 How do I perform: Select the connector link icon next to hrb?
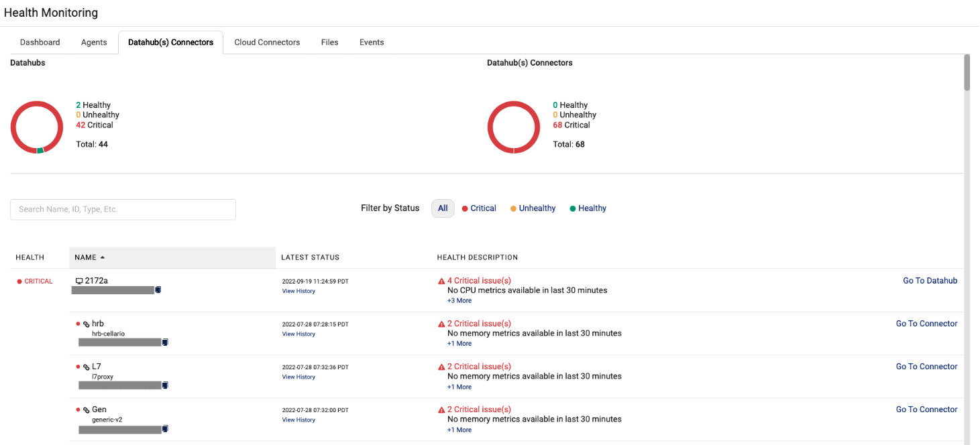pyautogui.click(x=86, y=323)
